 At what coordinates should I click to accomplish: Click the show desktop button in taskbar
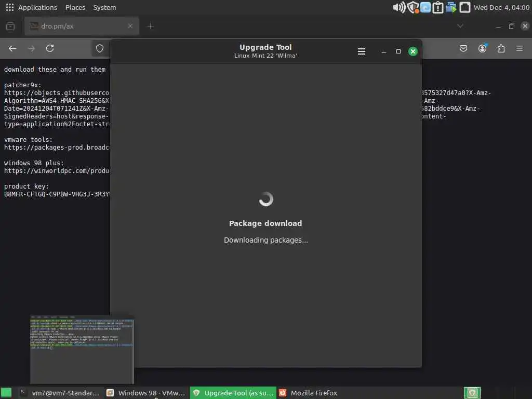(x=6, y=393)
